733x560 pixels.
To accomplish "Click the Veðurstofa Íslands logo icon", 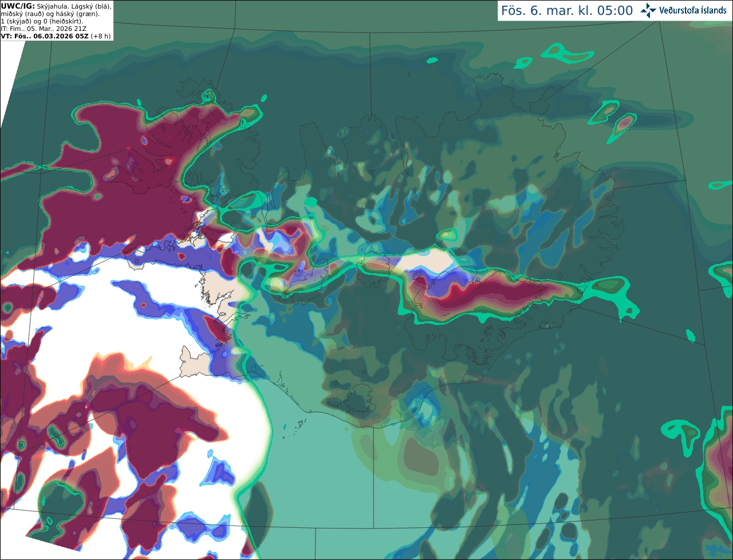I will pos(648,10).
